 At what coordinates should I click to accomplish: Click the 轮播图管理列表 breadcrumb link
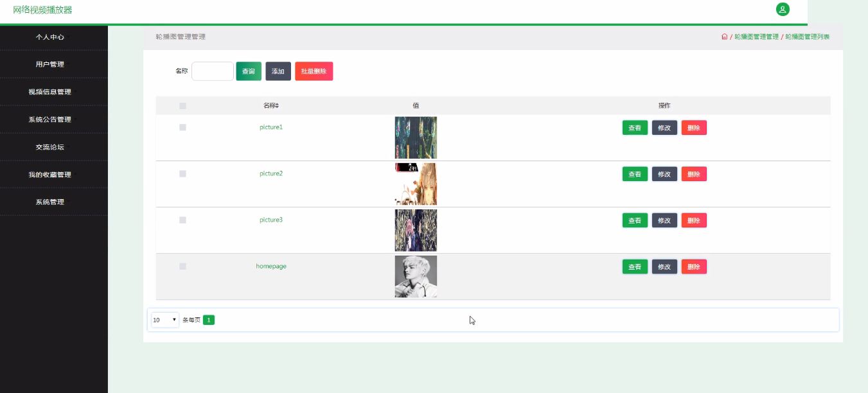[x=807, y=37]
